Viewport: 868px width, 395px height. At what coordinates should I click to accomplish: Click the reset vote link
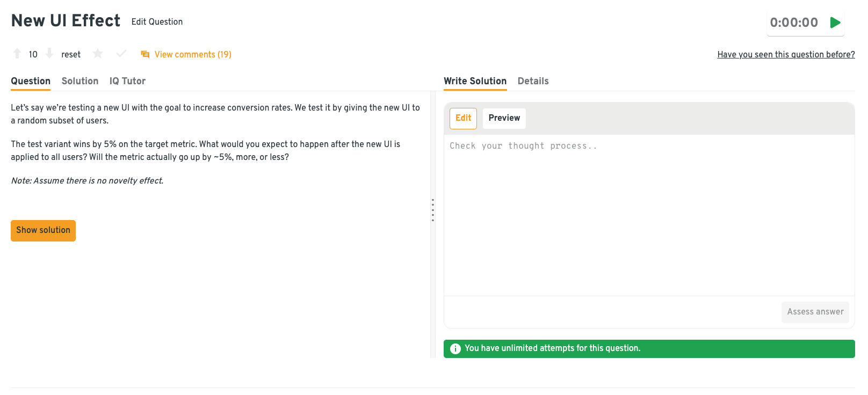(71, 54)
